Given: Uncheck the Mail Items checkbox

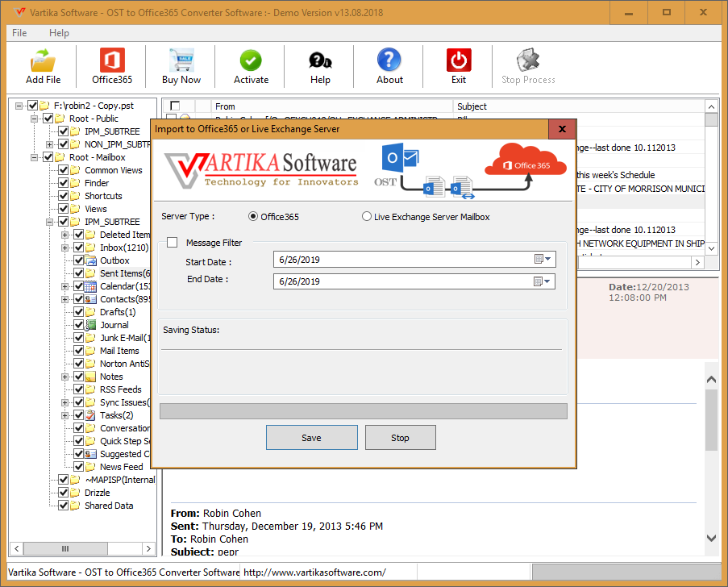Looking at the screenshot, I should click(x=79, y=351).
